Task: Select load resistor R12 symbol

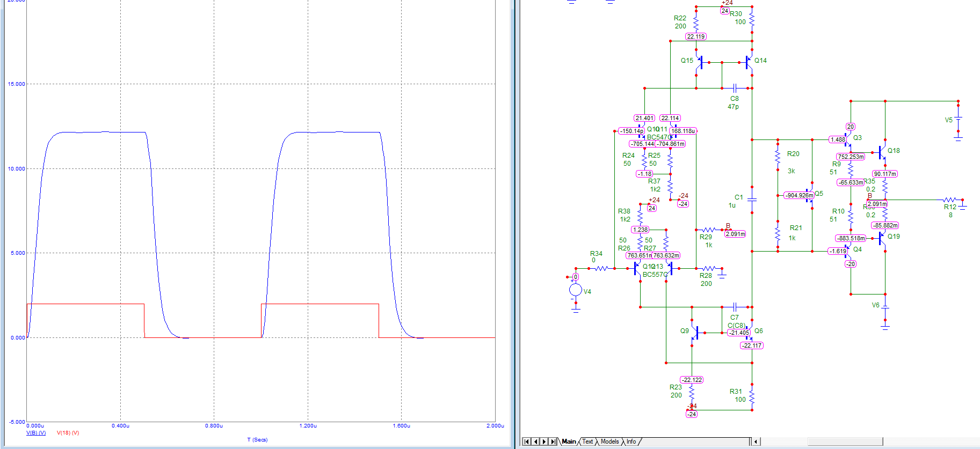Action: point(949,200)
